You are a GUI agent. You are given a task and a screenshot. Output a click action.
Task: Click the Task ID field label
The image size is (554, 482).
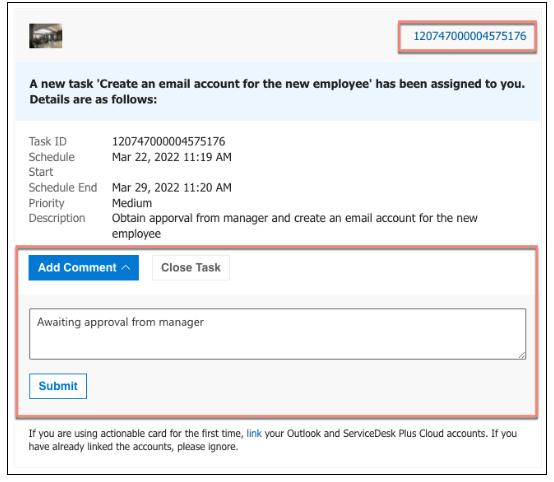(48, 141)
